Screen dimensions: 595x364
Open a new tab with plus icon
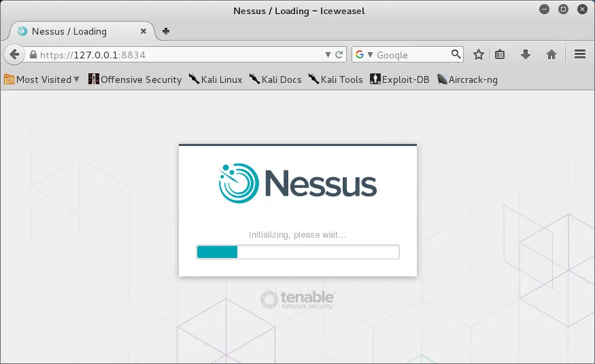coord(166,31)
